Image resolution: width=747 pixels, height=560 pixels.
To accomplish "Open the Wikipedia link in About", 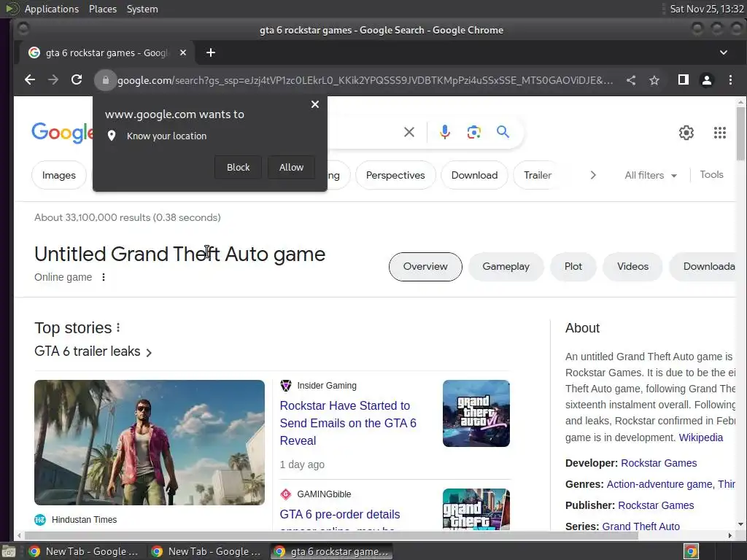I will (700, 437).
